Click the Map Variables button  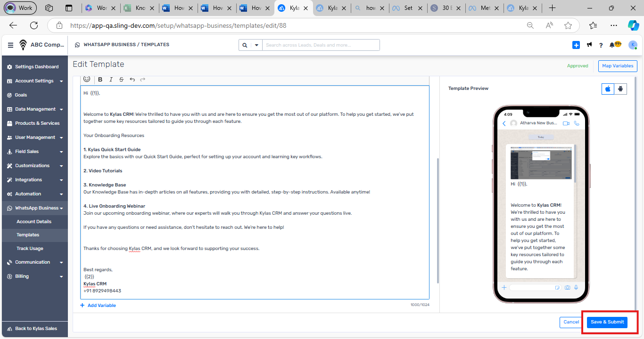pos(618,66)
